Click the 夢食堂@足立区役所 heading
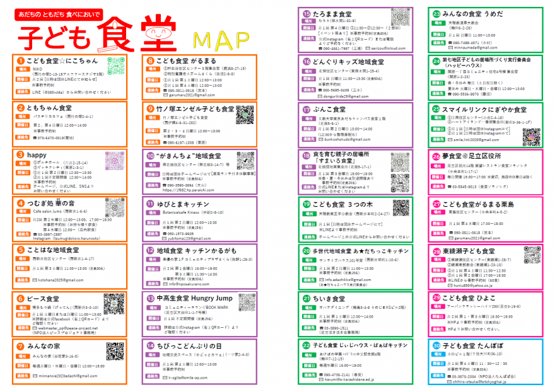 click(x=472, y=156)
